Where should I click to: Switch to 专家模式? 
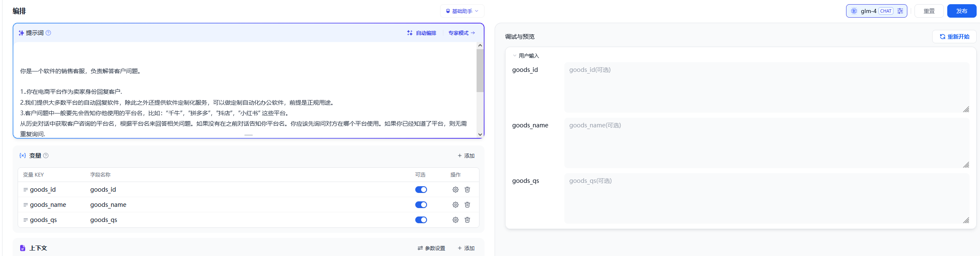[x=461, y=33]
